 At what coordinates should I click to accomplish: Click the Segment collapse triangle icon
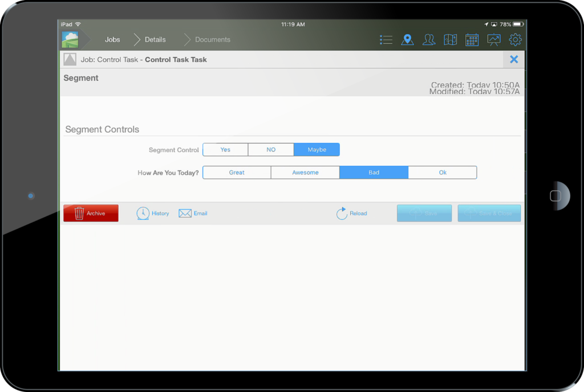pyautogui.click(x=70, y=59)
